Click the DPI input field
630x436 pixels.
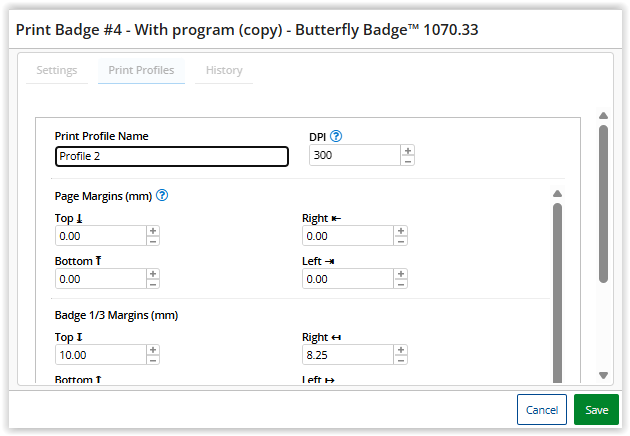(x=354, y=155)
